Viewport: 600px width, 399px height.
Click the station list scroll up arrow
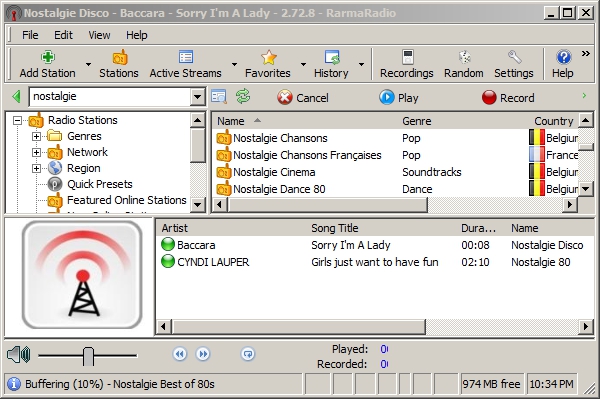point(585,121)
